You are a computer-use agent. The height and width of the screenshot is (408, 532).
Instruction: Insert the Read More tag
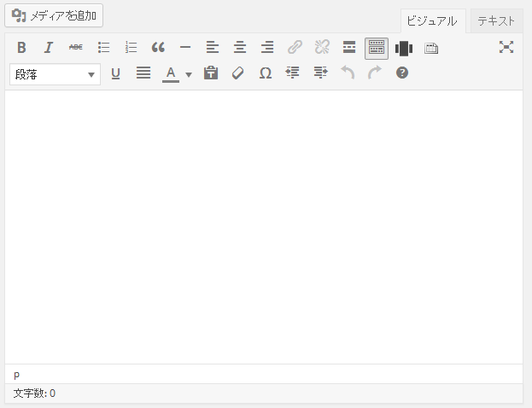click(349, 48)
